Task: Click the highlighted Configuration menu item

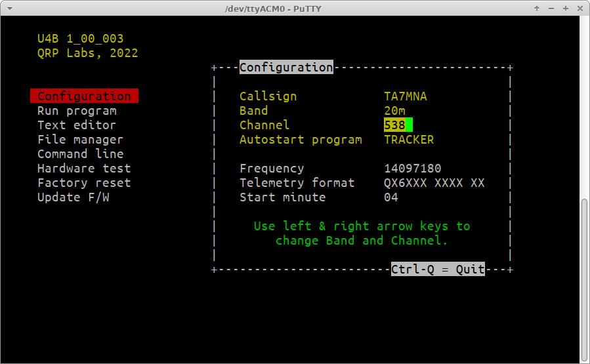Action: click(84, 96)
